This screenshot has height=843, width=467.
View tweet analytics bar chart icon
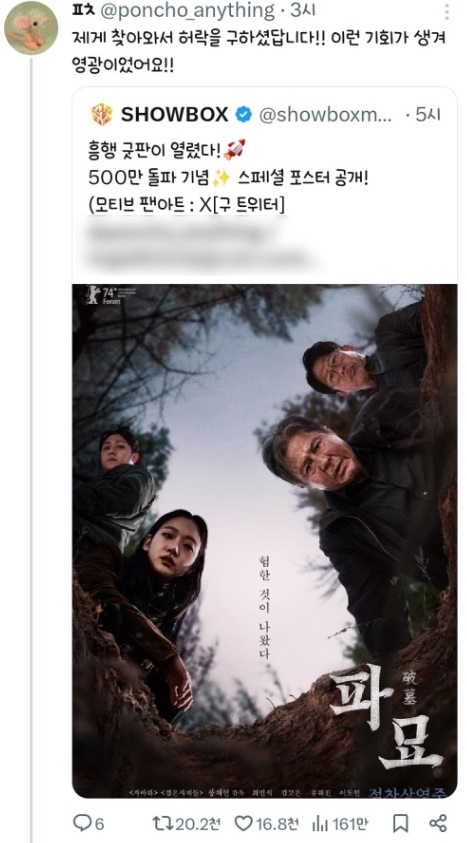(x=320, y=823)
